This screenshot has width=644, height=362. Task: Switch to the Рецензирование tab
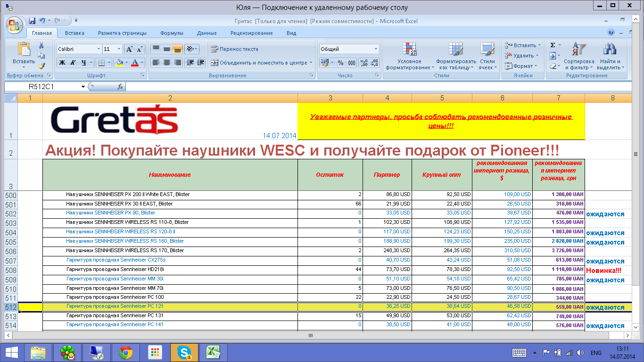tap(252, 33)
